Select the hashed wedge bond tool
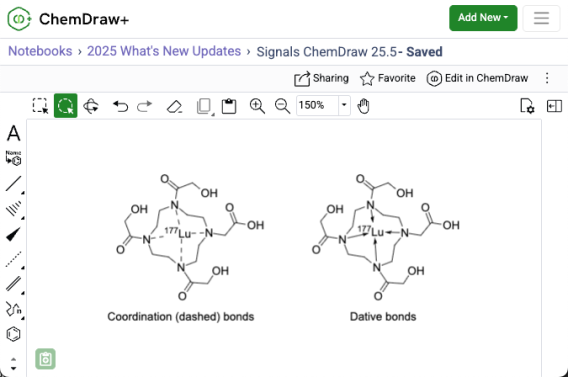Screen dimensions: 568x377 pyautogui.click(x=14, y=209)
